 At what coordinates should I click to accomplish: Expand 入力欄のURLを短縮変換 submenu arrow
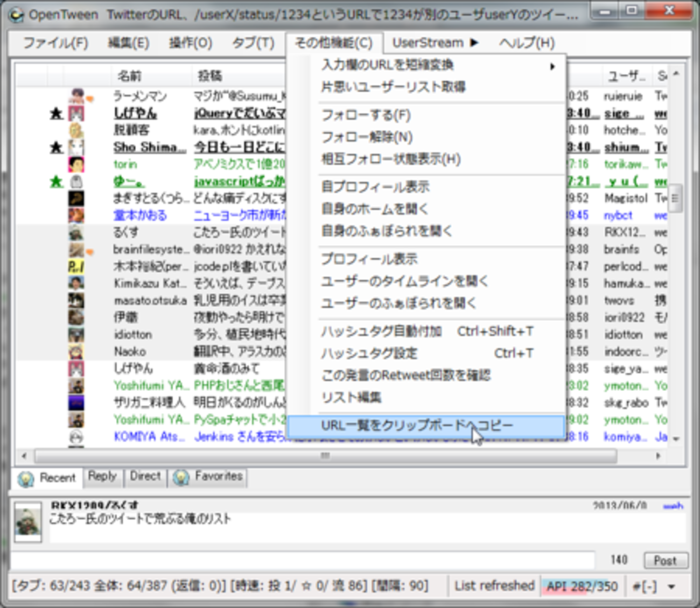pos(552,66)
